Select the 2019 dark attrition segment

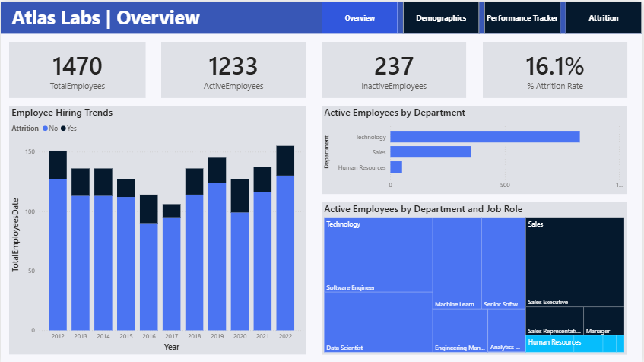coord(217,170)
